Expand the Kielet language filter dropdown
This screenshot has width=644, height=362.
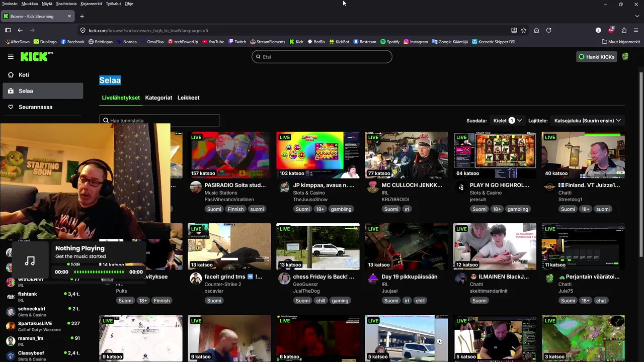pyautogui.click(x=507, y=121)
